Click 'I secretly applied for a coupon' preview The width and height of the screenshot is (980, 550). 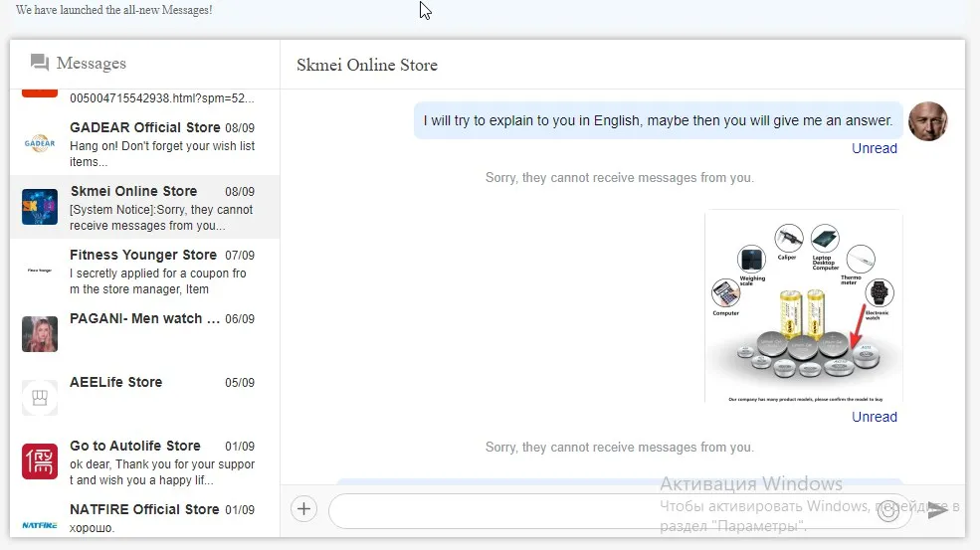click(x=158, y=281)
